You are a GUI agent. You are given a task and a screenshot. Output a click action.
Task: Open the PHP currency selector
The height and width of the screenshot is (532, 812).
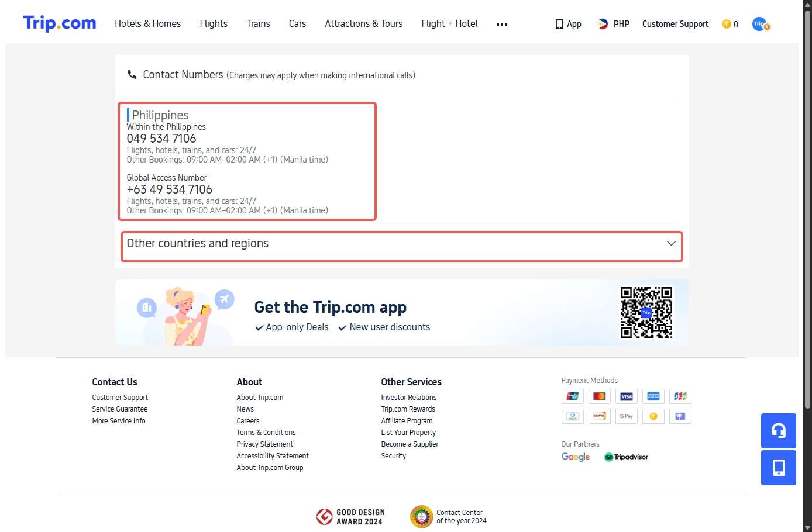[613, 24]
